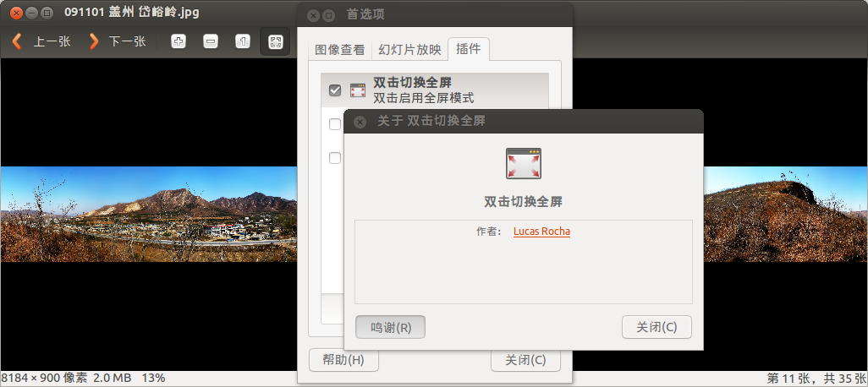This screenshot has width=868, height=387.
Task: Click the 双击切换全屏 heading in about dialog
Action: coord(523,202)
